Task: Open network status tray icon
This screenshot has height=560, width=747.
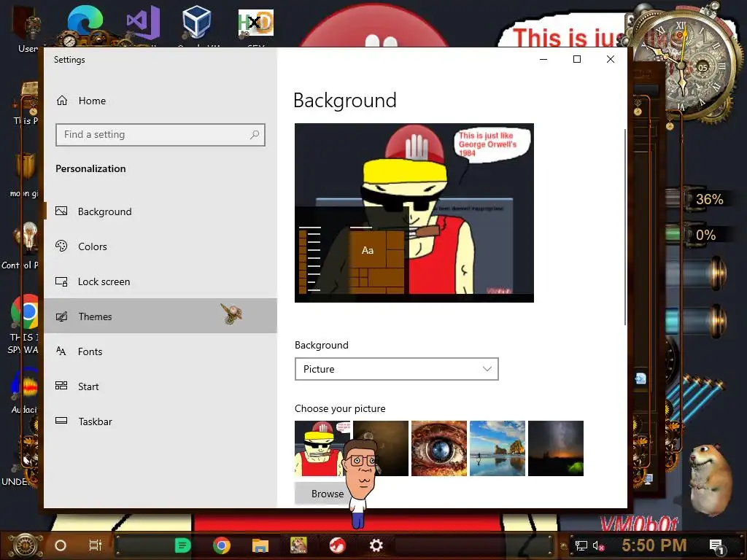Action: coord(581,545)
